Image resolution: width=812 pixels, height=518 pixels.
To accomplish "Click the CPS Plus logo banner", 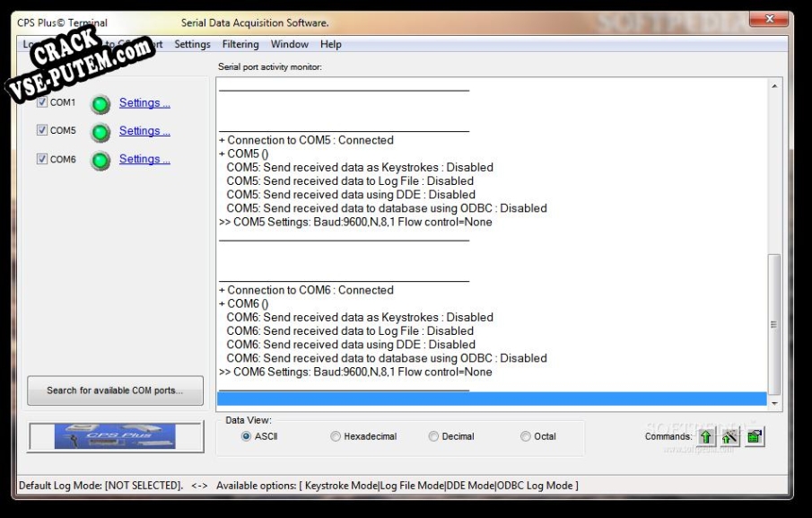I will [115, 436].
